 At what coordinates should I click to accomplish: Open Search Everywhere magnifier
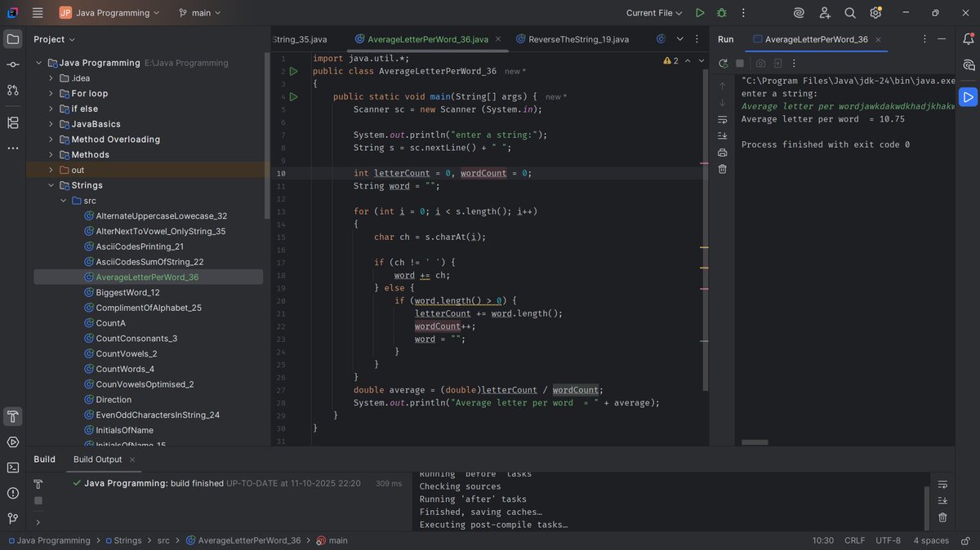[850, 13]
